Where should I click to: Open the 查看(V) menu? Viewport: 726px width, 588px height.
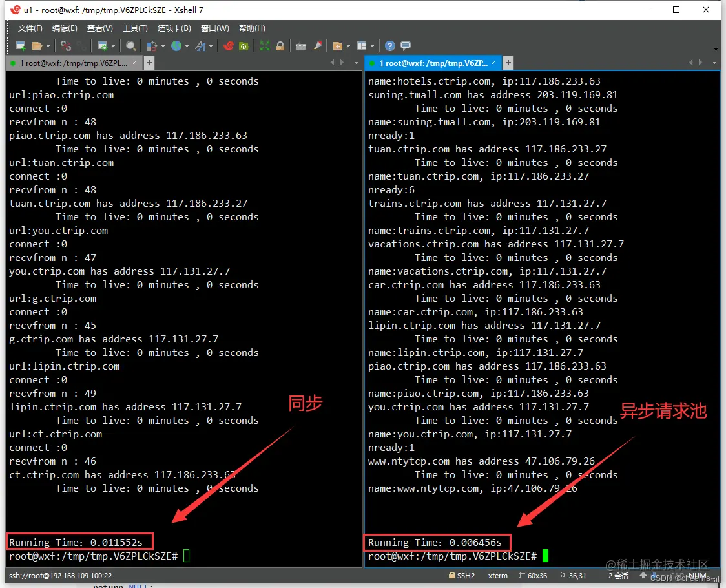click(x=99, y=28)
